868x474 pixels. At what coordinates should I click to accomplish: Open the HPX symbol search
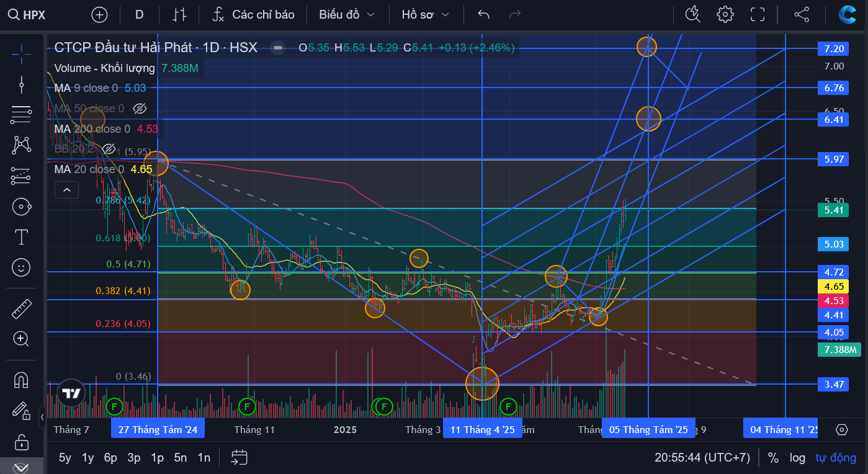28,15
